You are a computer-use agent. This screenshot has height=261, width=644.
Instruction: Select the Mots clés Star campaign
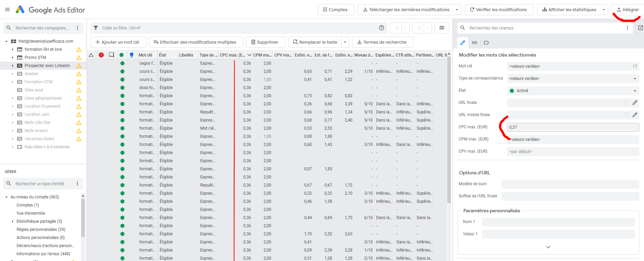click(x=38, y=123)
